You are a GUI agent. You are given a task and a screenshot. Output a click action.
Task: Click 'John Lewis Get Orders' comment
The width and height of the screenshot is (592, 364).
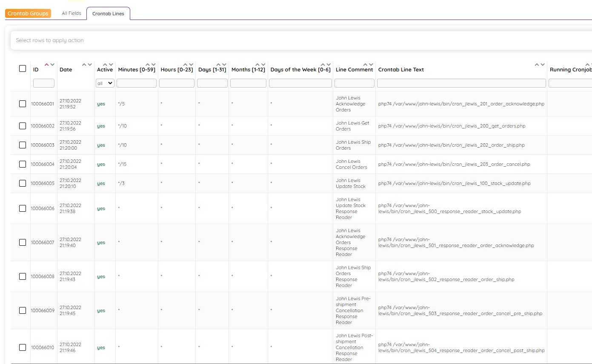[x=352, y=126]
